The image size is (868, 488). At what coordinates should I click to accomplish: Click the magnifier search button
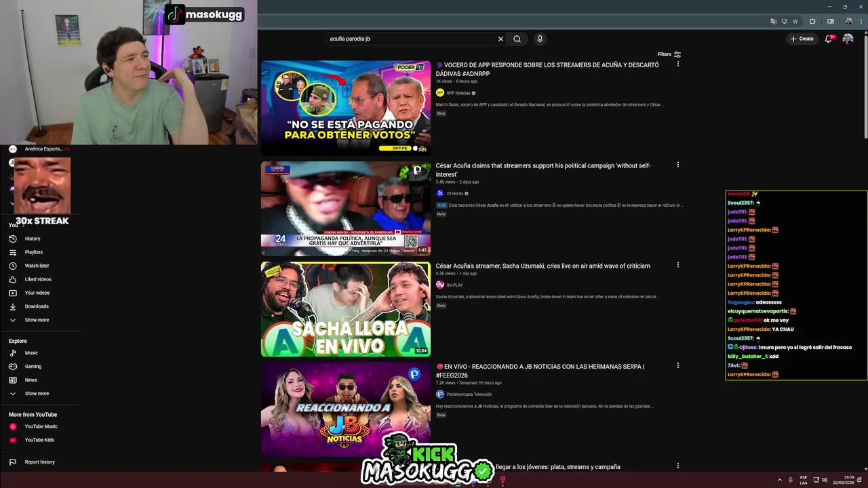(517, 39)
